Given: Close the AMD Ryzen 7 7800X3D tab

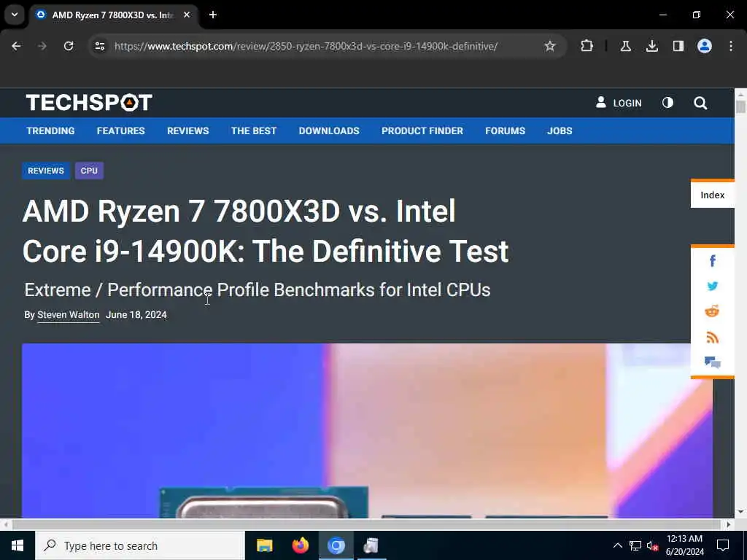Looking at the screenshot, I should pyautogui.click(x=187, y=15).
